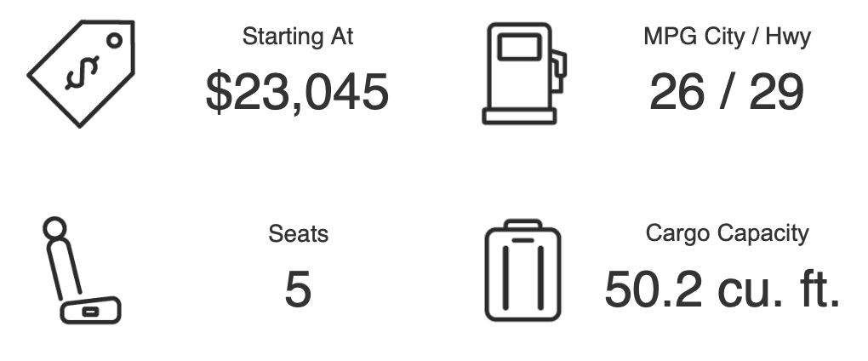The image size is (868, 361).
Task: Click the fuel pump's display window
Action: pos(519,47)
